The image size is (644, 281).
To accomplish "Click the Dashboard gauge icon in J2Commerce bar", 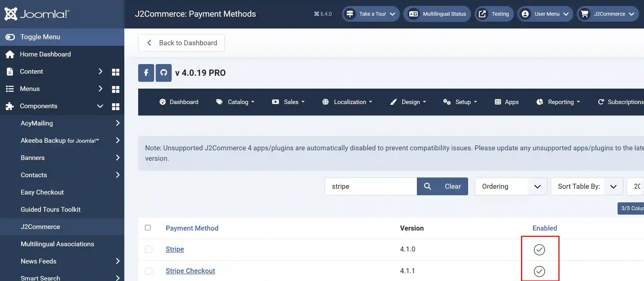I will [163, 102].
